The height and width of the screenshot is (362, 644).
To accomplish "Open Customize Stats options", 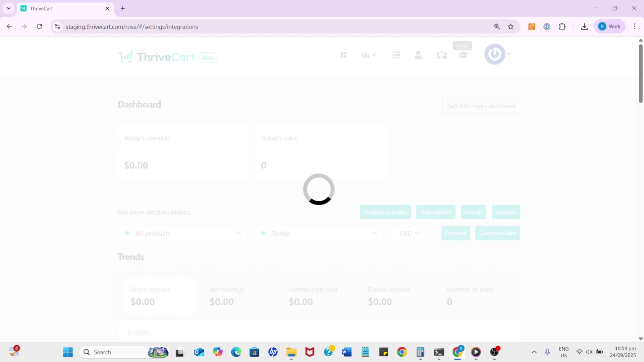I will pyautogui.click(x=497, y=233).
